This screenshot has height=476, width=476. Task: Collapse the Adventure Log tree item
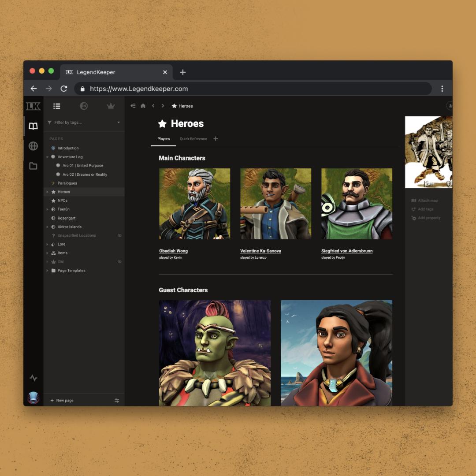(x=48, y=157)
